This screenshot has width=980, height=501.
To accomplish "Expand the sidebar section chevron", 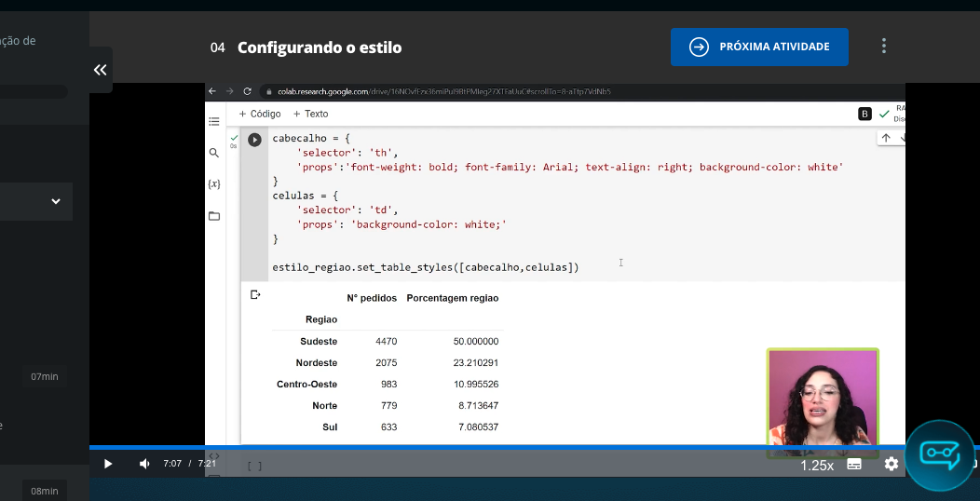I will (55, 201).
